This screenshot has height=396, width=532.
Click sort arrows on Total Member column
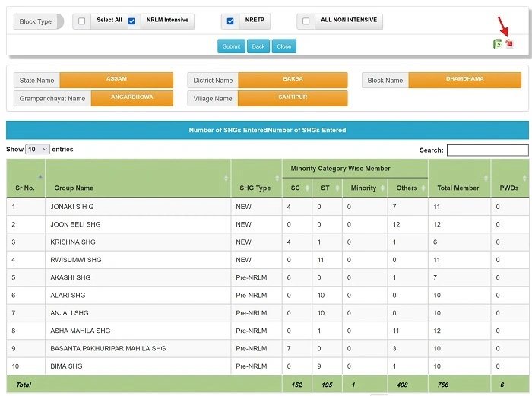tap(486, 178)
